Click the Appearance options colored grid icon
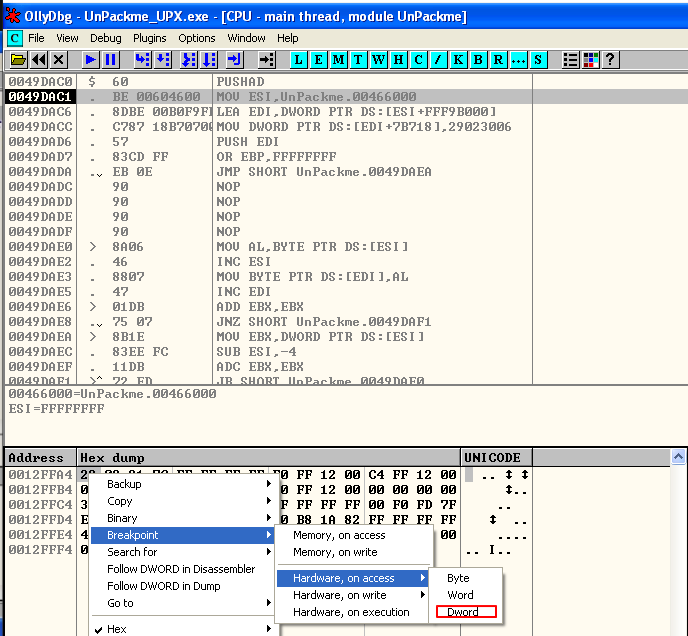The width and height of the screenshot is (688, 636). tap(591, 60)
